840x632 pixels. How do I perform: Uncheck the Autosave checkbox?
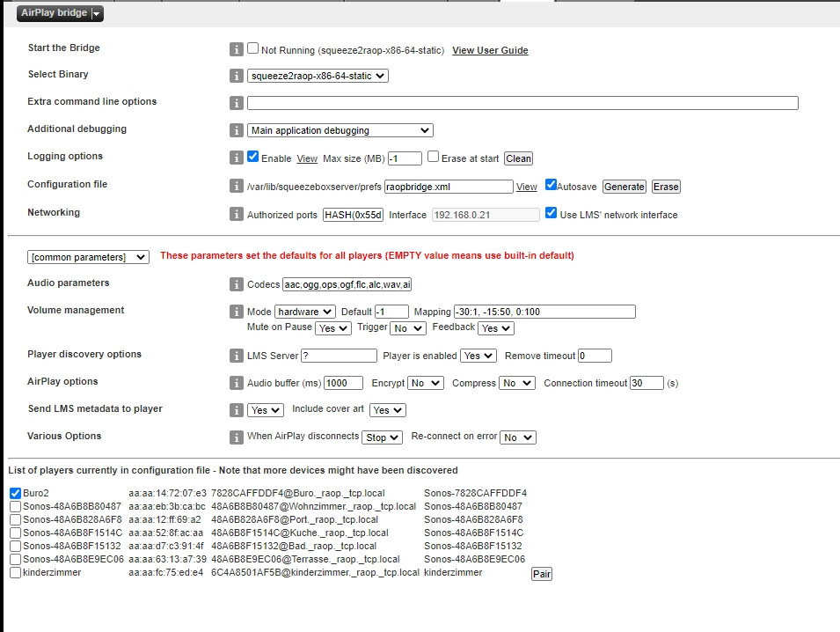pyautogui.click(x=551, y=184)
